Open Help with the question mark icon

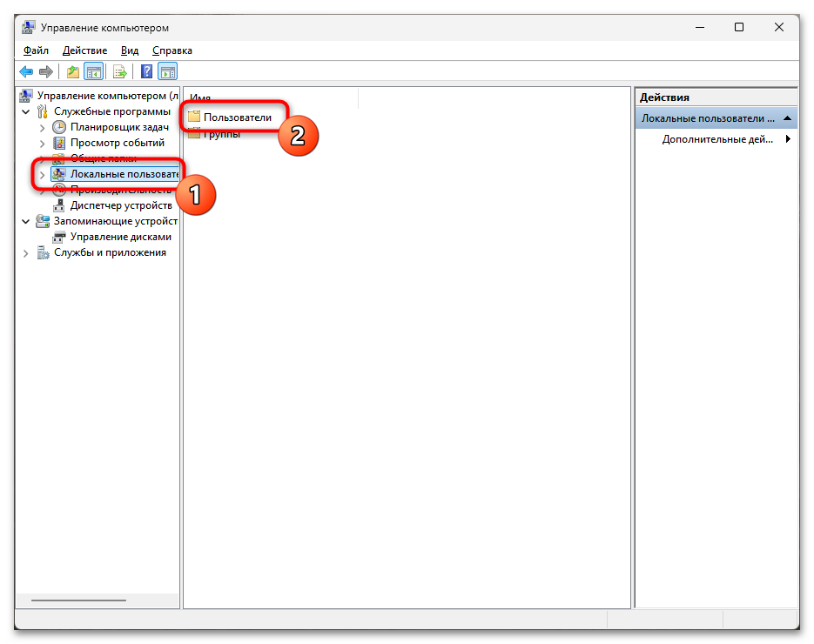tap(147, 71)
